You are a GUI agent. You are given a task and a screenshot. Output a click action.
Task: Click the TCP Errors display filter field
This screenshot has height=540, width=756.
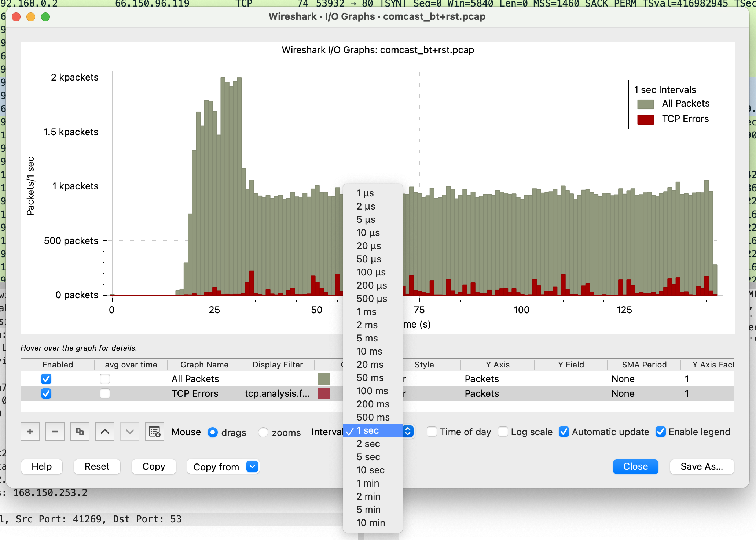point(277,393)
